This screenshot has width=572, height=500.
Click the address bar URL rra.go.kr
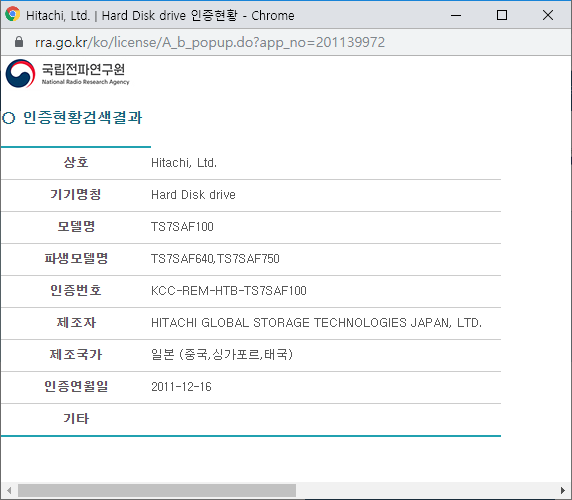coord(210,42)
